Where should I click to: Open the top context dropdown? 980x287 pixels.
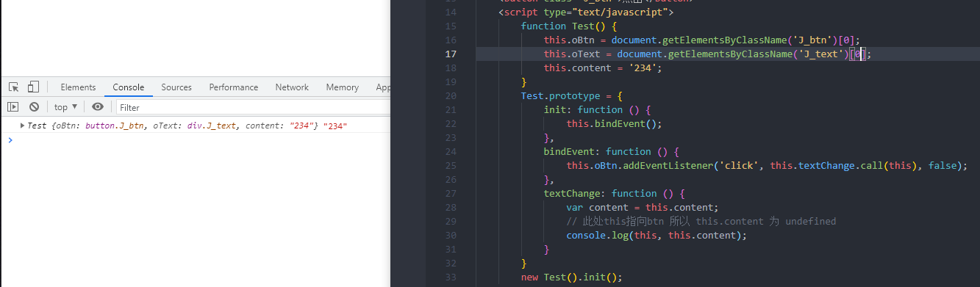coord(65,107)
